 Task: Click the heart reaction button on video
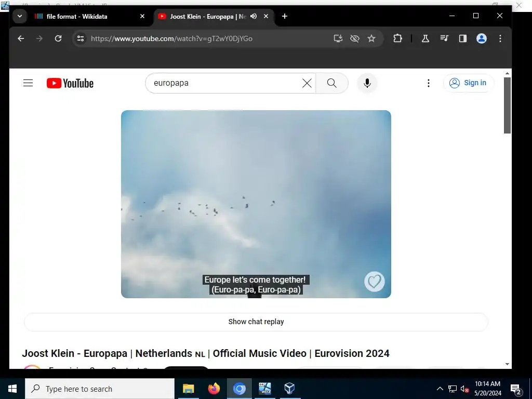point(375,281)
